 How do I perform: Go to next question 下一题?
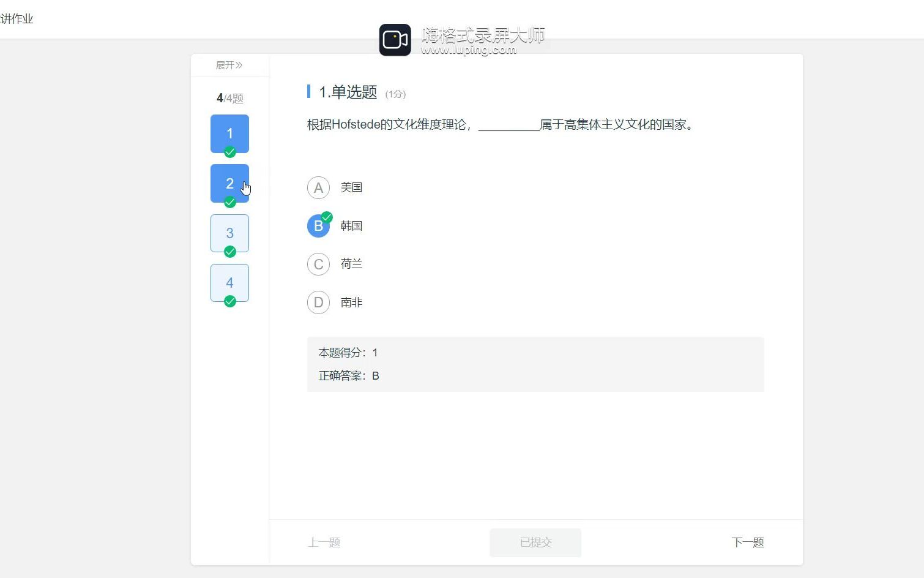tap(748, 542)
